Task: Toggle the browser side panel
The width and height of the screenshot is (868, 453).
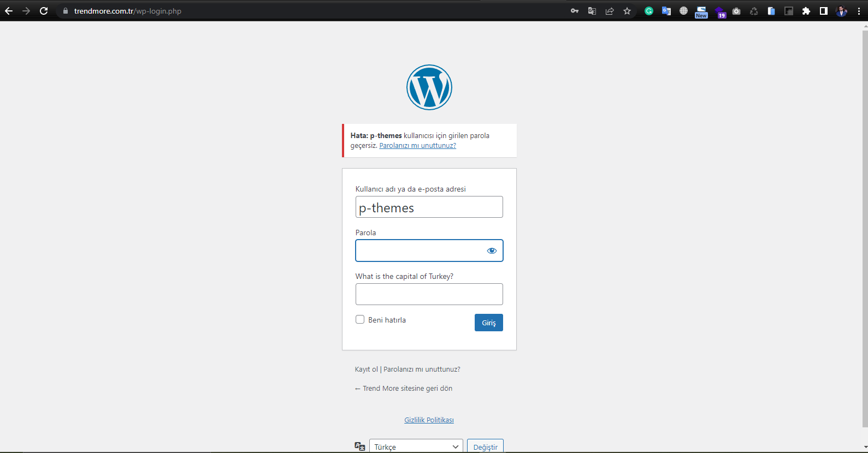Action: click(x=824, y=11)
